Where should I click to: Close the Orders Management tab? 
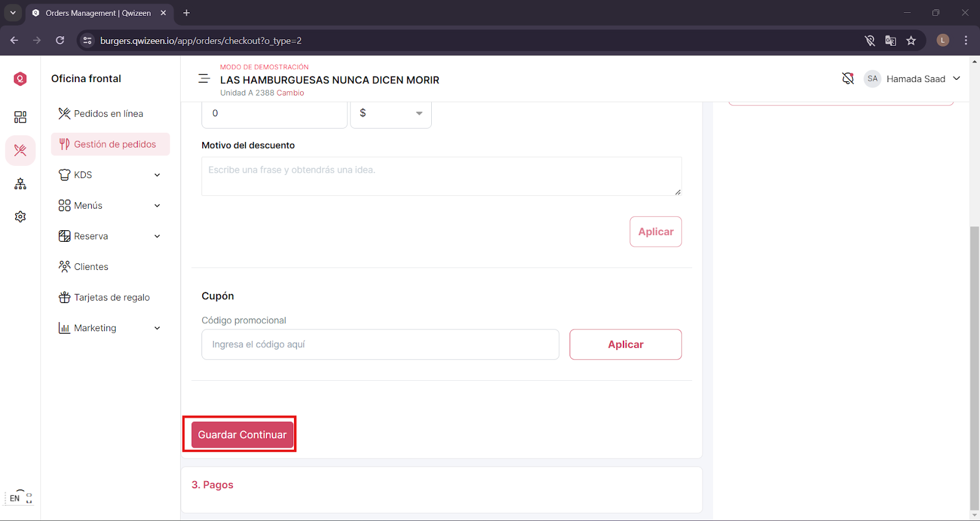(x=164, y=13)
